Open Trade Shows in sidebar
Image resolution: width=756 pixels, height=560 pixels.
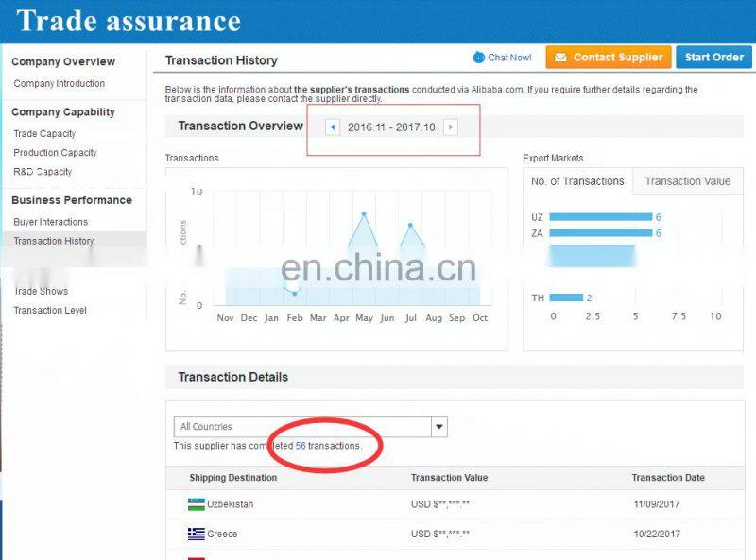click(41, 291)
